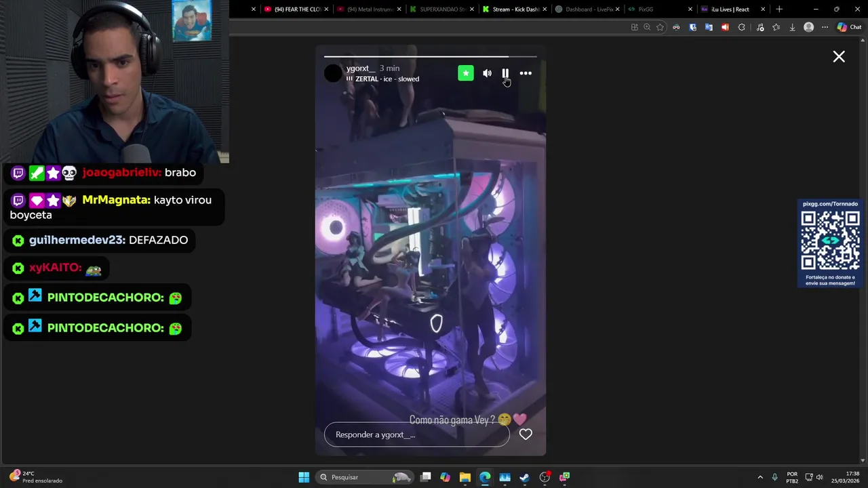Open the browser profile avatar icon
Viewport: 868px width, 488px height.
pos(808,27)
